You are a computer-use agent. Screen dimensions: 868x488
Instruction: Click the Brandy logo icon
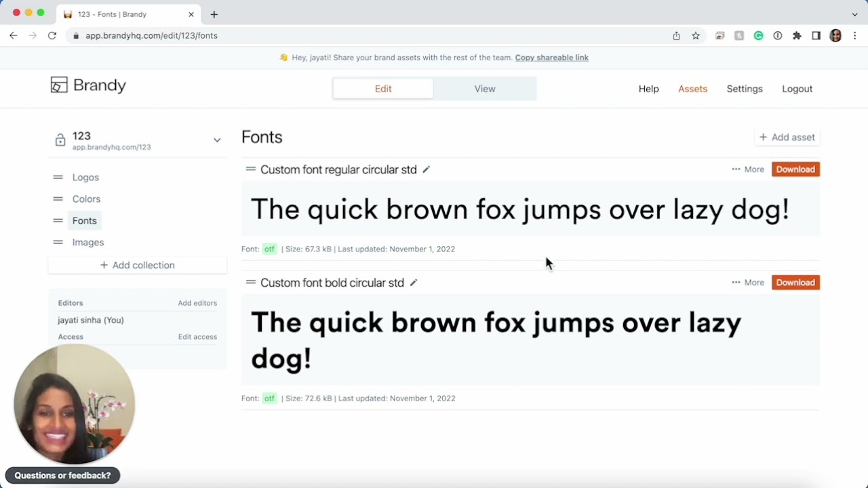click(x=59, y=85)
